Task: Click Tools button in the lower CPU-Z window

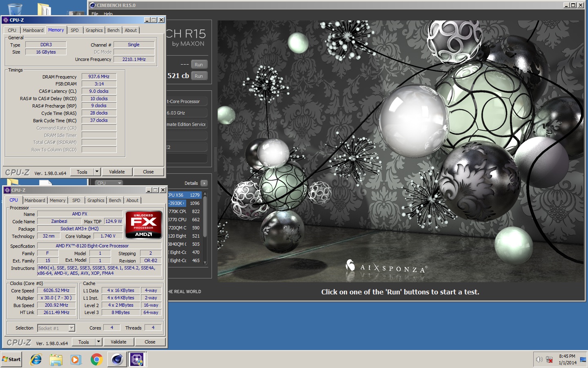Action: click(84, 342)
